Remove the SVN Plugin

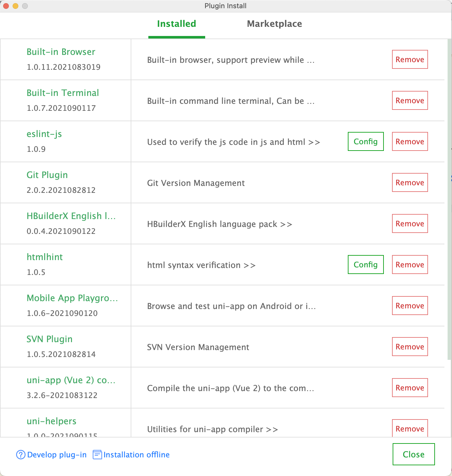[x=410, y=347]
